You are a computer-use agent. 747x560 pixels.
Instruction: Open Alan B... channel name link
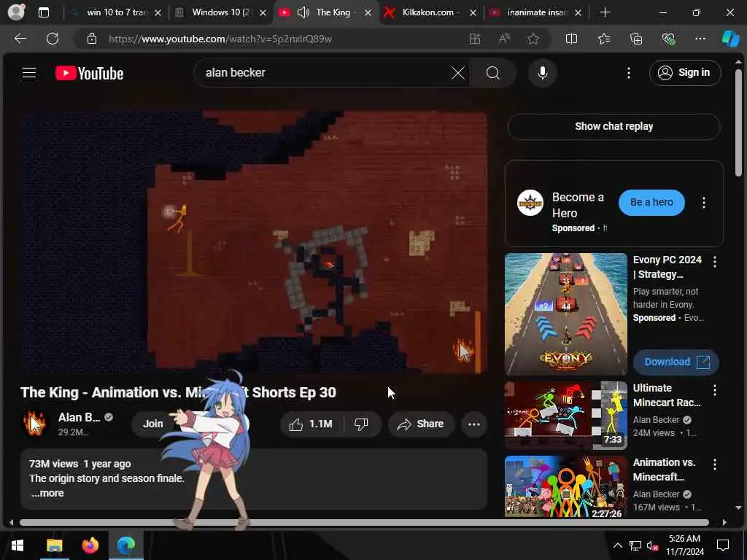click(79, 417)
